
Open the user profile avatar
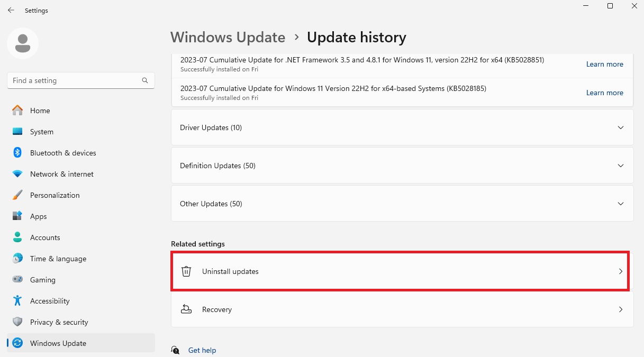tap(23, 43)
